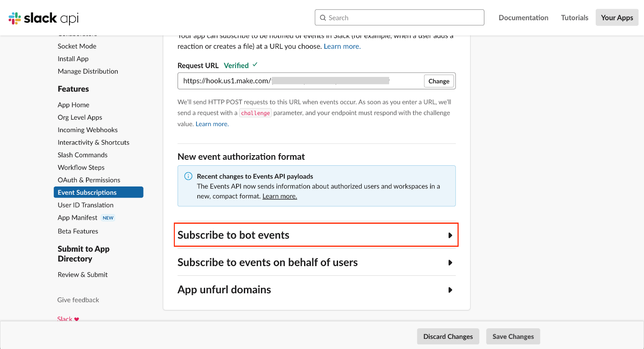Expand App unfurl domains section
The width and height of the screenshot is (644, 349).
tap(316, 290)
